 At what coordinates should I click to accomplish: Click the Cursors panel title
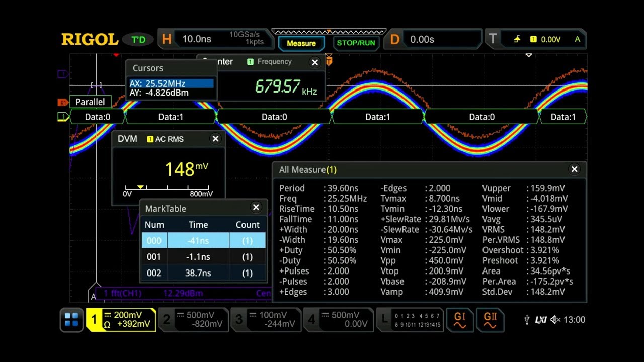[148, 68]
